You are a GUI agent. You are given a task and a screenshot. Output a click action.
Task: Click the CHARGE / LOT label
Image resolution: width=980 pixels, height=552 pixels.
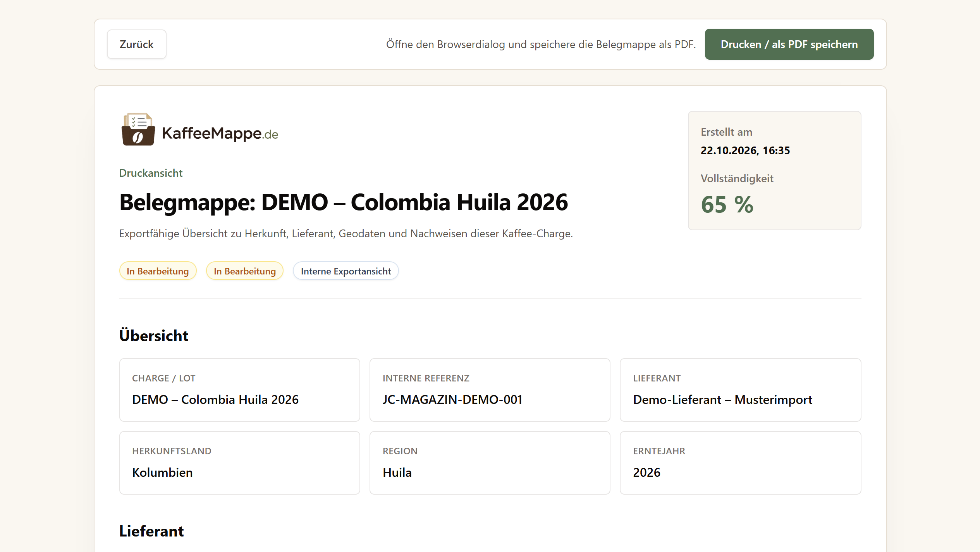tap(164, 378)
